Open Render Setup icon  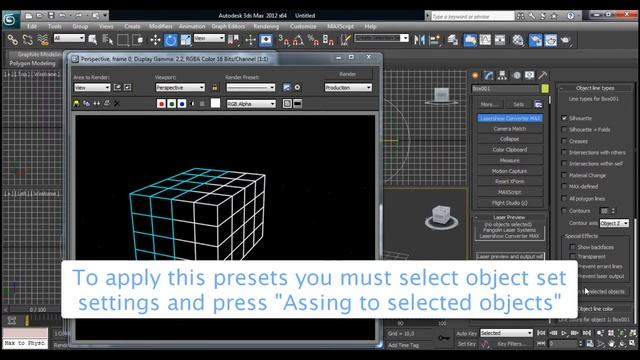535,40
